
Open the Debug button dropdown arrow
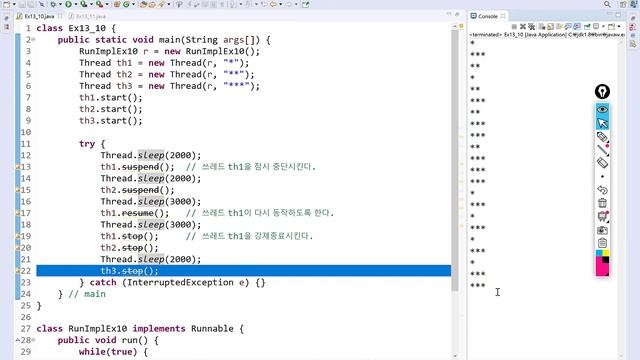coord(60,4)
